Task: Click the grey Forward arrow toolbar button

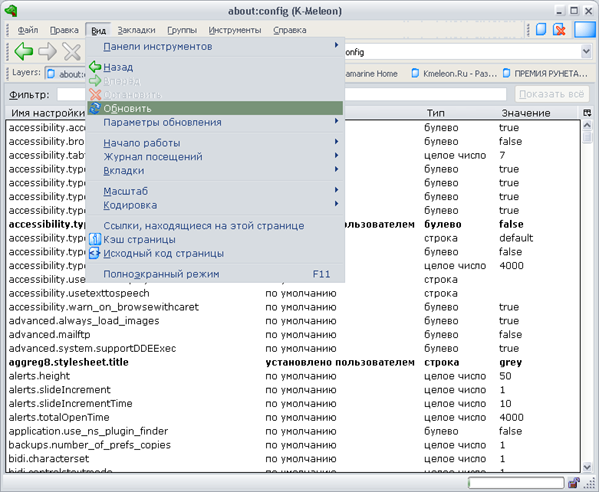Action: 47,52
